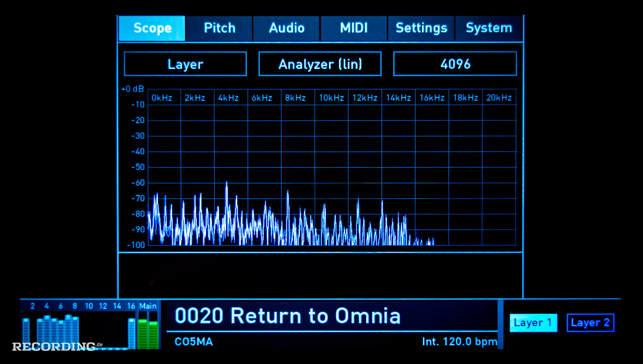Click the 10kHz frequency axis label
This screenshot has height=364, width=643.
coord(331,98)
